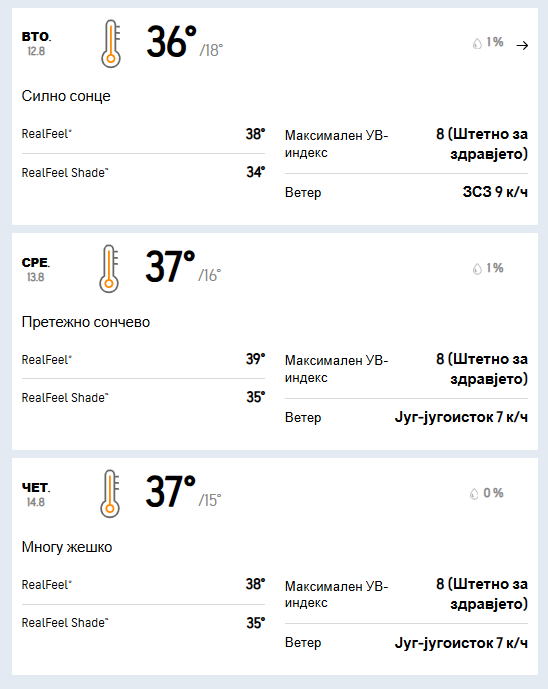Open the СРЕ. 13.8 day label
Screen dimensions: 548x689
click(36, 269)
